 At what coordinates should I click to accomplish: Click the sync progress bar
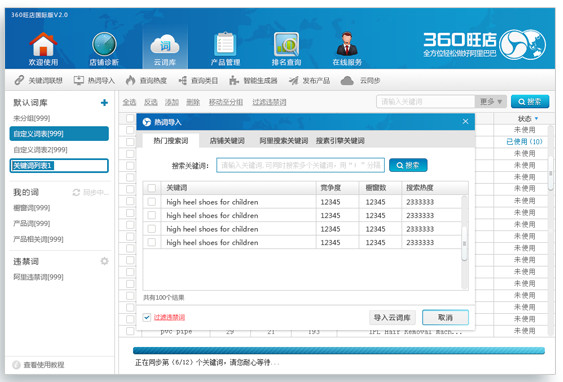(x=339, y=350)
